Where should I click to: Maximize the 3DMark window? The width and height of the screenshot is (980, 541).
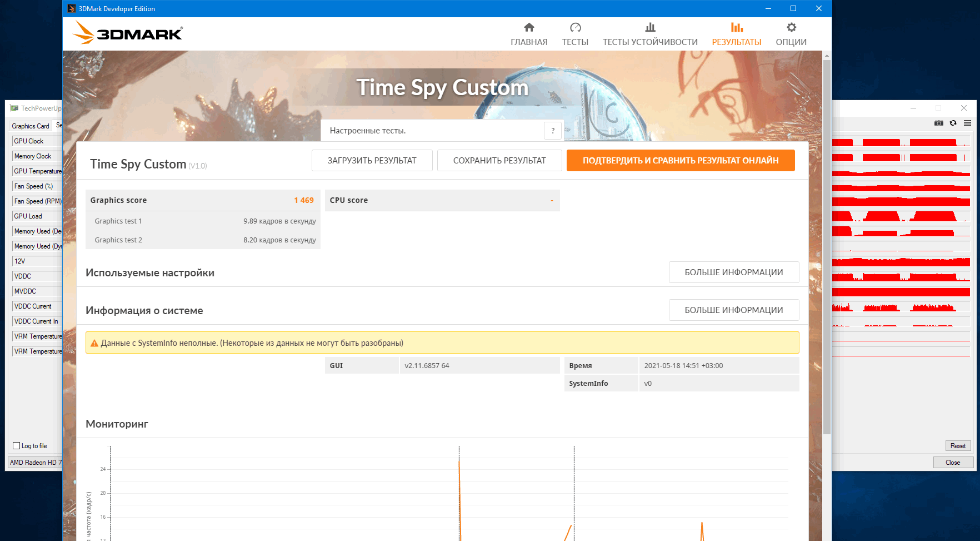tap(793, 8)
